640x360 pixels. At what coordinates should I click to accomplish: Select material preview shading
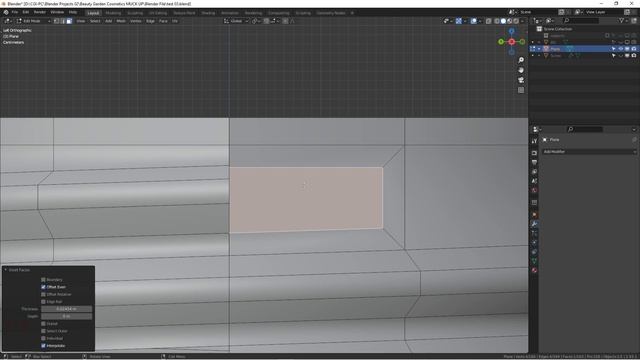[x=510, y=21]
